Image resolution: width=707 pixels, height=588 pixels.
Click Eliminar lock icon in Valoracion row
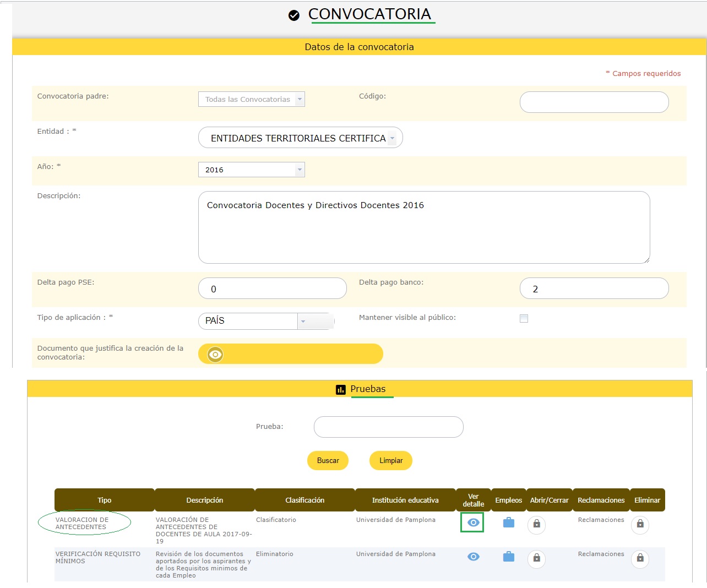coord(640,525)
